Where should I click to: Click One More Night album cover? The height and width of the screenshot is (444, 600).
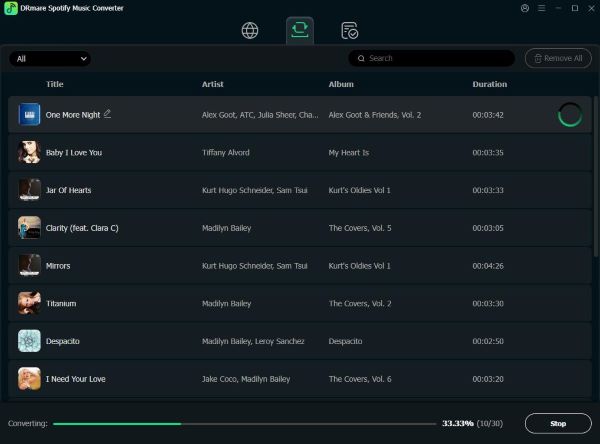click(x=29, y=114)
